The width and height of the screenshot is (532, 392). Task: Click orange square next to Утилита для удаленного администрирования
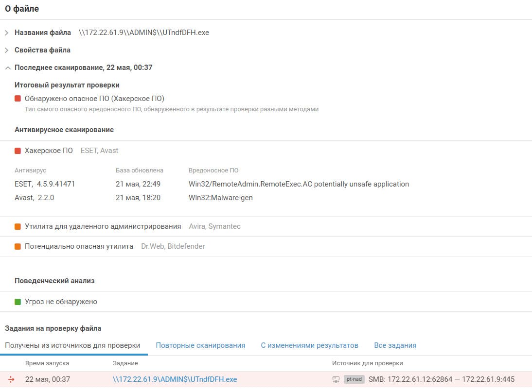[x=18, y=227]
